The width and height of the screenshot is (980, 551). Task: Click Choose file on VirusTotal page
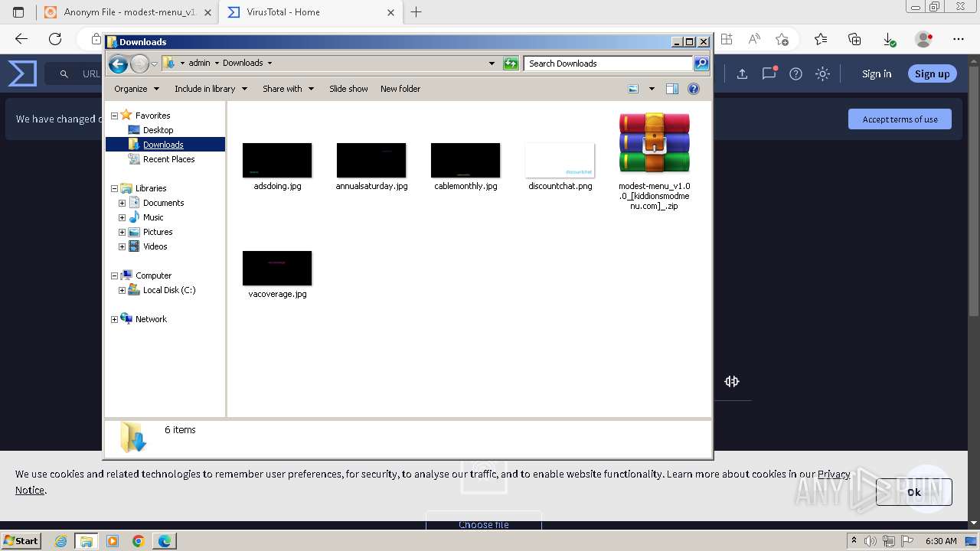(x=484, y=524)
